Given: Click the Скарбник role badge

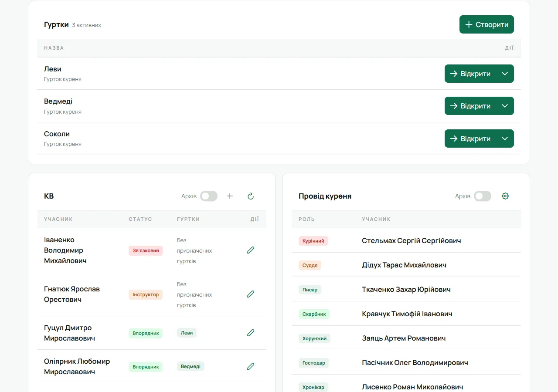Looking at the screenshot, I should [314, 314].
